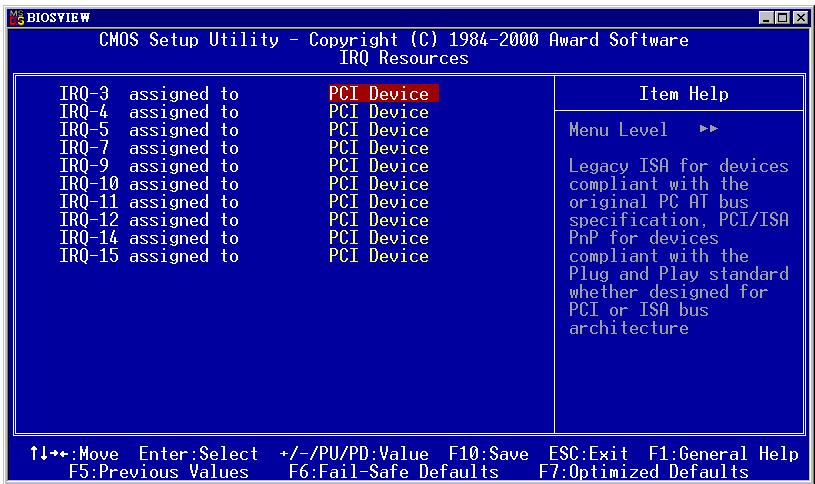Click the arrow keys 'Move' hint
This screenshot has width=815, height=484.
click(x=74, y=454)
